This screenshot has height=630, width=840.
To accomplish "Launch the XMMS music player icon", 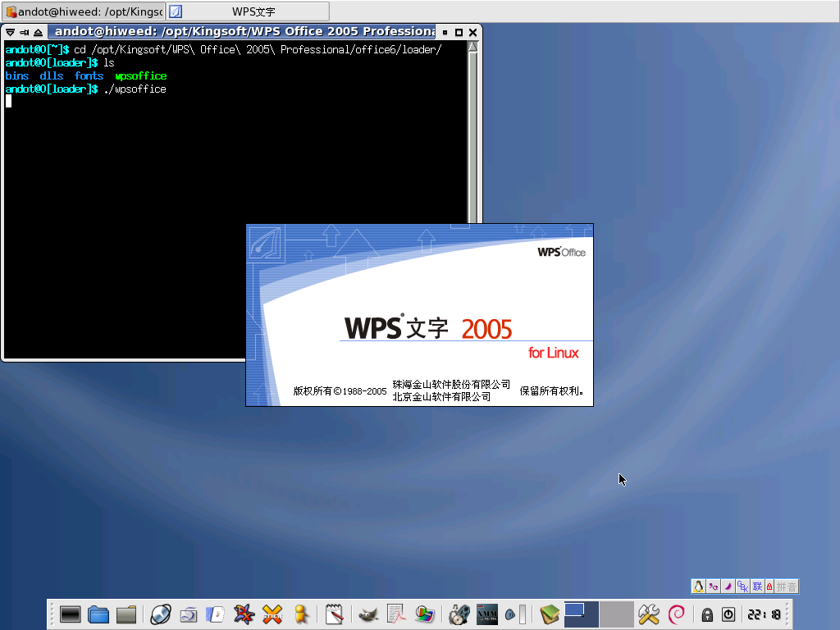I will click(487, 614).
